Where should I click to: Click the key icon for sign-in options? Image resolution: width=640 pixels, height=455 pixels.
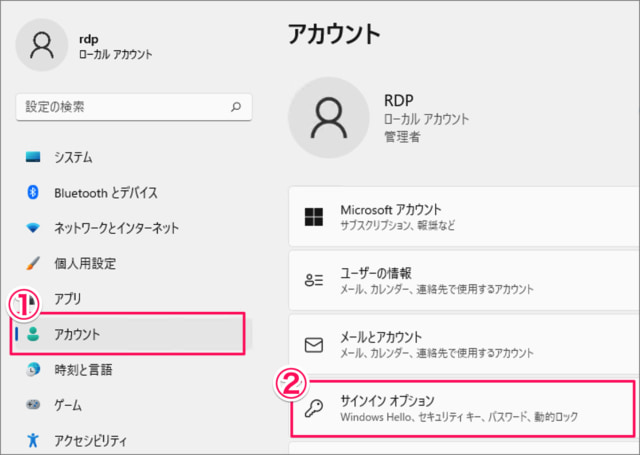(x=314, y=408)
